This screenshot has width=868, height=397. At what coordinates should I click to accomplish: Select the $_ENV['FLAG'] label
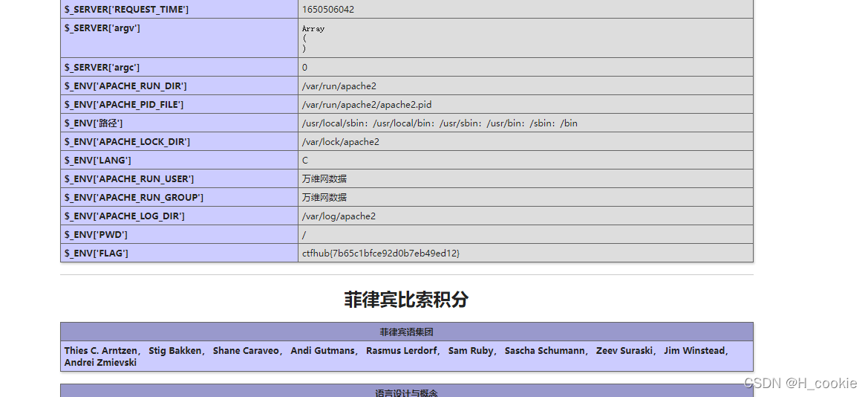click(x=97, y=253)
